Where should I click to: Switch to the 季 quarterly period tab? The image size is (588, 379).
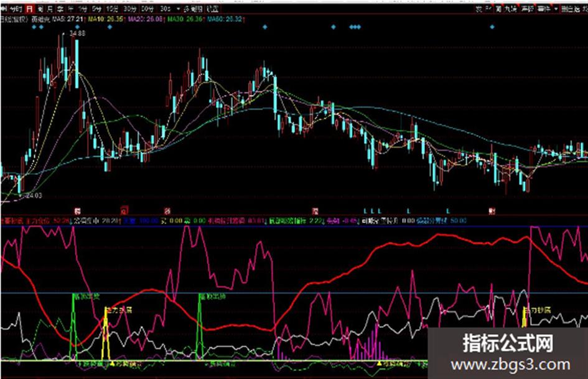(60, 9)
